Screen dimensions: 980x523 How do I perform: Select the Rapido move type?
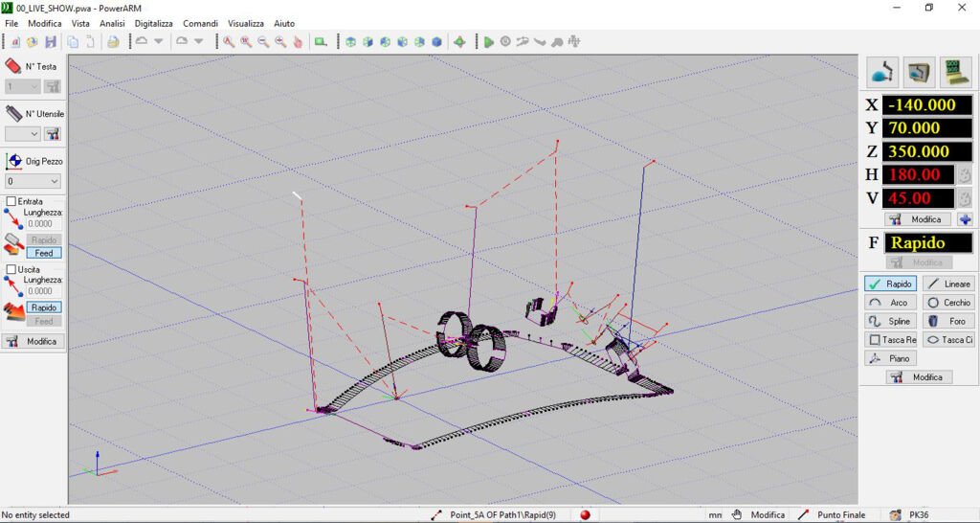click(x=891, y=284)
